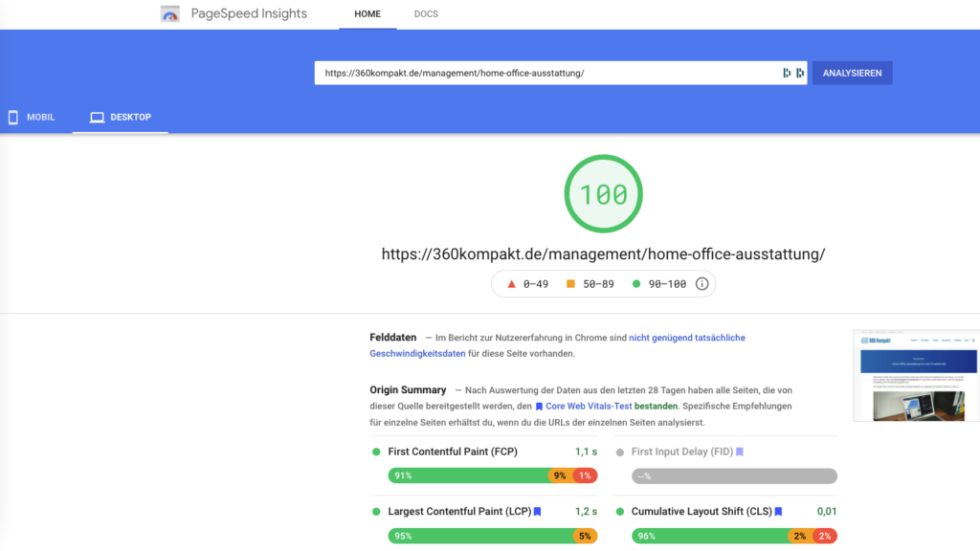Open the PageSpeed Insights title text

[249, 13]
